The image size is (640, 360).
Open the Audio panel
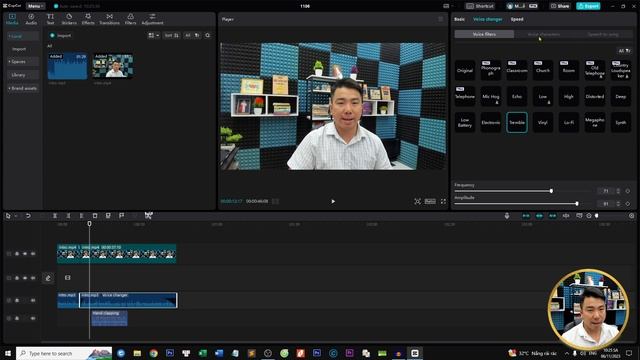click(31, 19)
